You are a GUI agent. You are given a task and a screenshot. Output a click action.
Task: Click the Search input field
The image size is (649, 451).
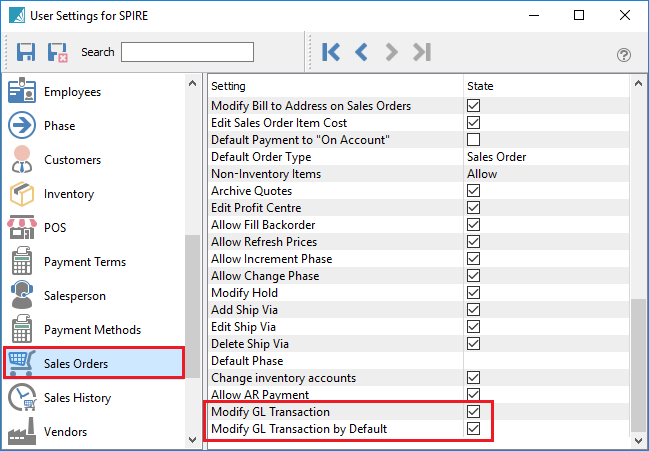[x=187, y=52]
